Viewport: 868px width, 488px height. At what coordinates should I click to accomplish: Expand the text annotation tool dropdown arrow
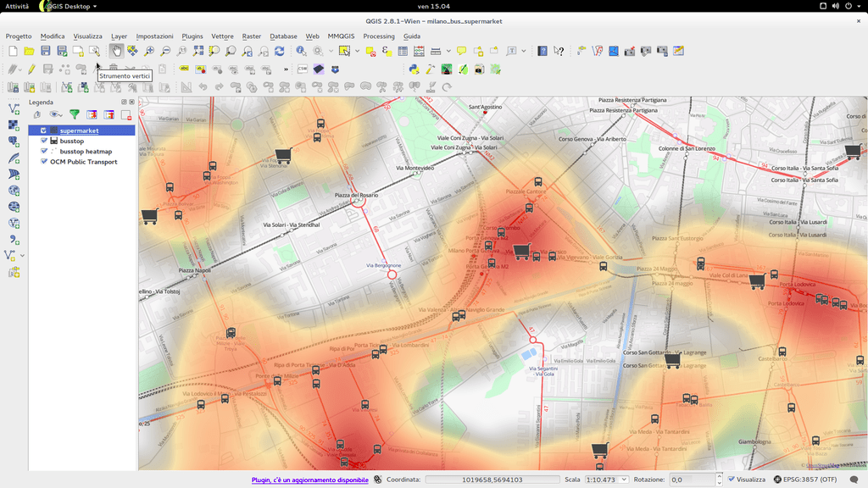point(523,51)
